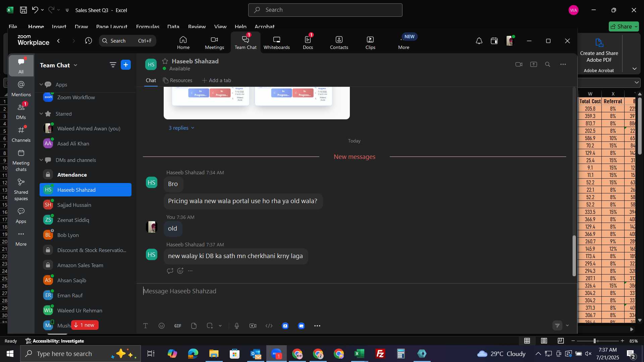Open the Zoom Home tab
The width and height of the screenshot is (644, 362).
(x=183, y=43)
